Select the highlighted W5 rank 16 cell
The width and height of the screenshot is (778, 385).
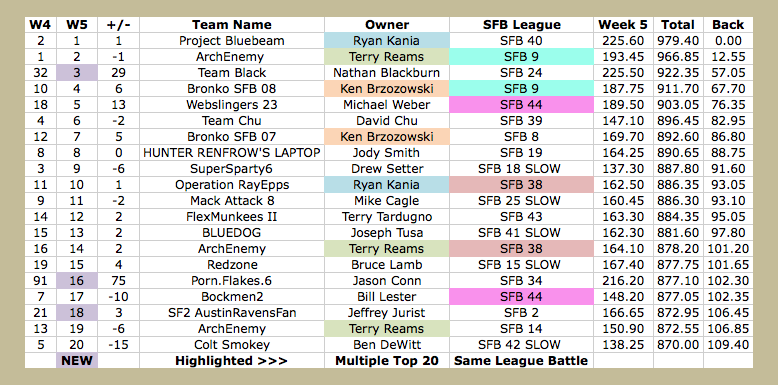[77, 281]
